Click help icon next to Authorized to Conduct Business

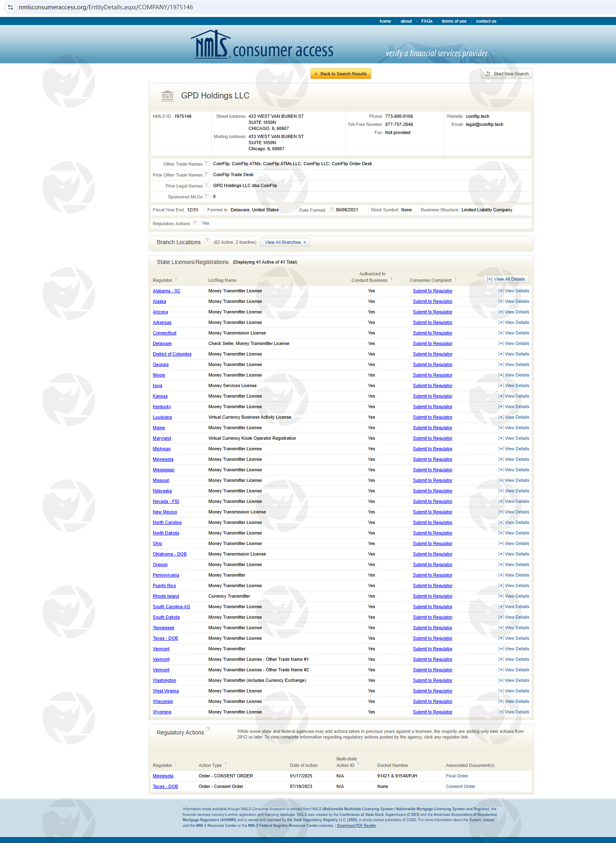391,280
